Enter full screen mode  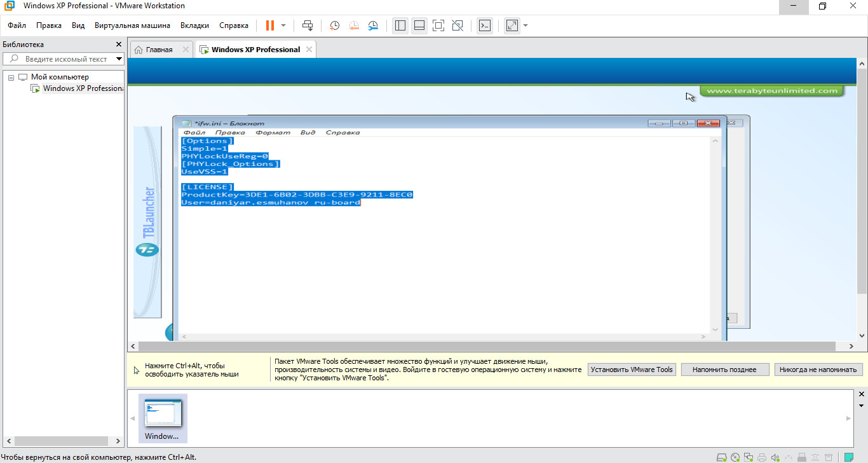438,25
